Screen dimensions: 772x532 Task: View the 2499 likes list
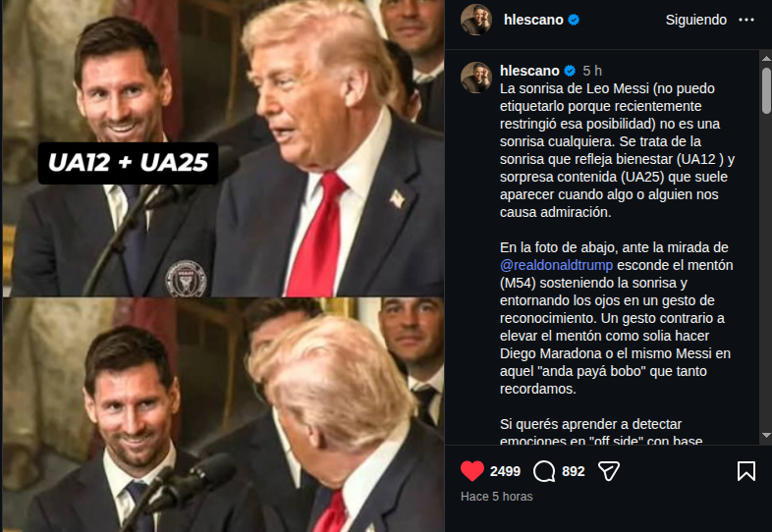[505, 471]
